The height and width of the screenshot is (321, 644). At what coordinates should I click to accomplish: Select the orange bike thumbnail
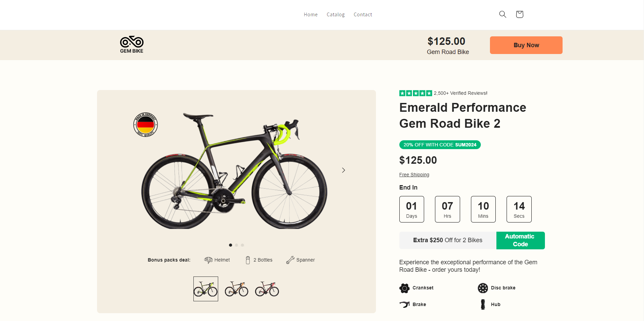point(236,289)
